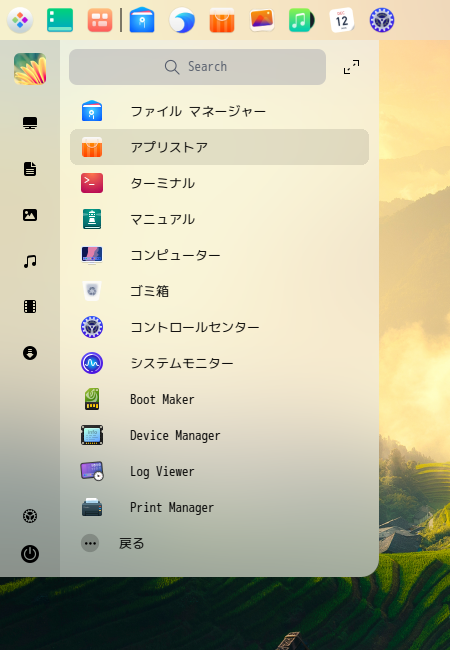
Task: Open ファイル マネージャー from the launcher list
Action: click(x=219, y=111)
